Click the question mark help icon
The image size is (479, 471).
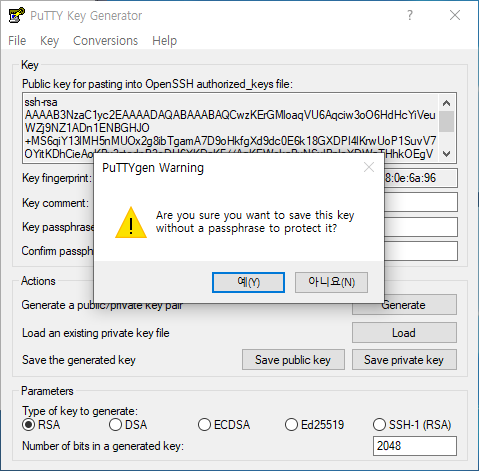tap(410, 15)
